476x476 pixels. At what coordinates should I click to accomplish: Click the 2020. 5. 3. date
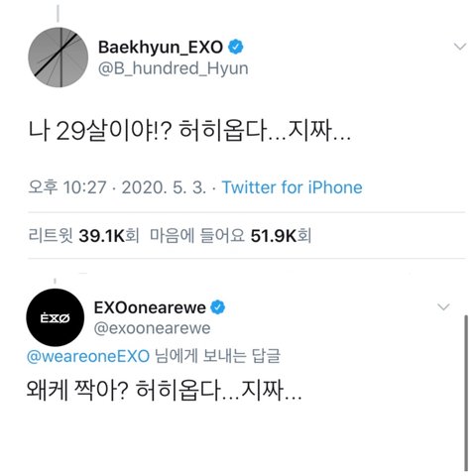pyautogui.click(x=164, y=187)
